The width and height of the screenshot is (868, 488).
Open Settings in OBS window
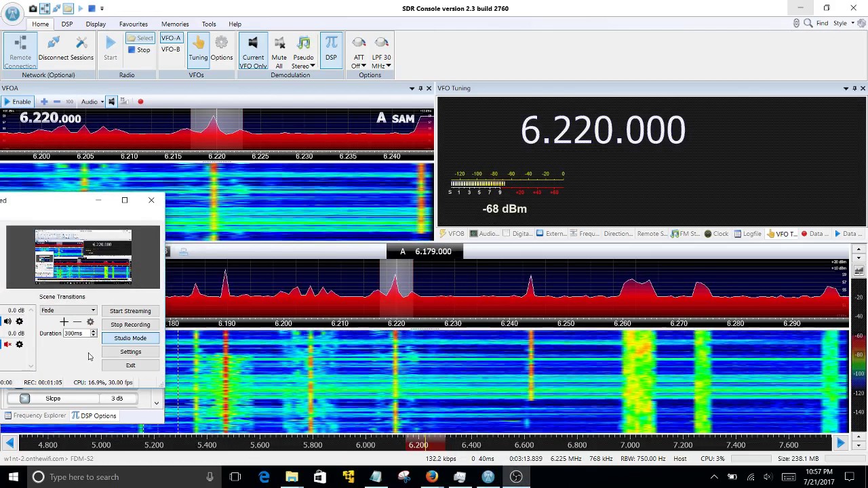130,352
